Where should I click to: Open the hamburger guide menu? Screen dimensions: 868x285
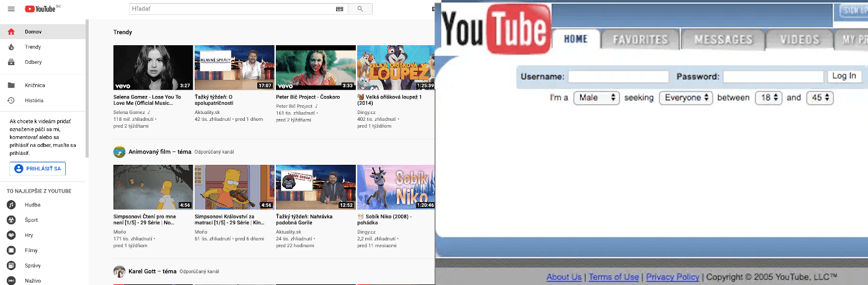coord(11,9)
